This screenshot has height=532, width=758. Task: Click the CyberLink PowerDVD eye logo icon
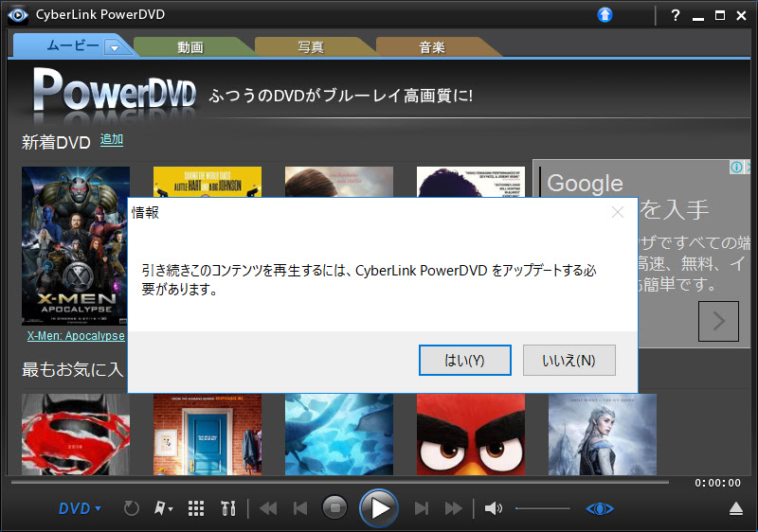(x=17, y=15)
